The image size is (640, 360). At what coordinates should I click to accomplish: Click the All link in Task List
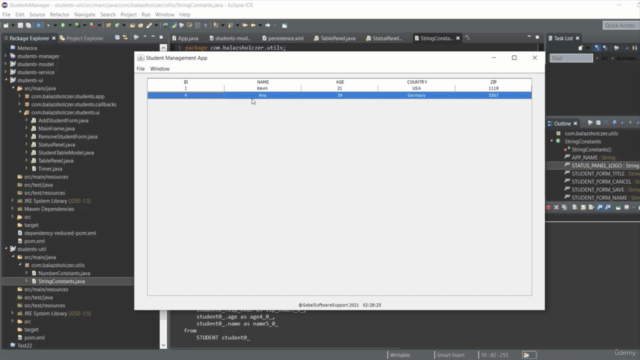[604, 58]
